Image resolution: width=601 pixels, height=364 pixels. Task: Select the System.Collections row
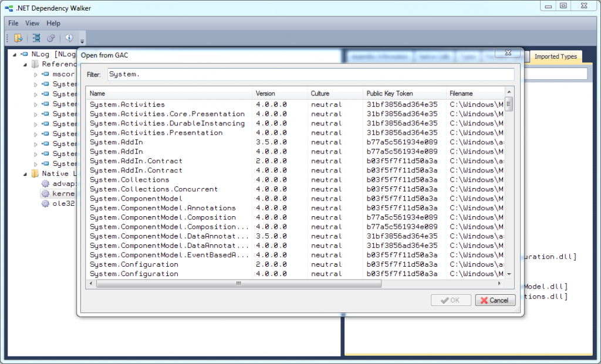click(296, 180)
